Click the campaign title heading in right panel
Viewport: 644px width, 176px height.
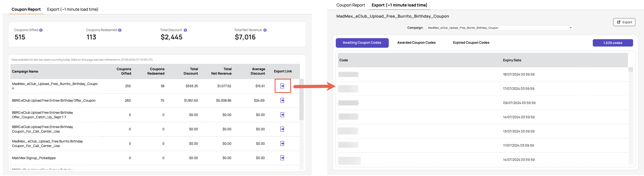tap(393, 16)
